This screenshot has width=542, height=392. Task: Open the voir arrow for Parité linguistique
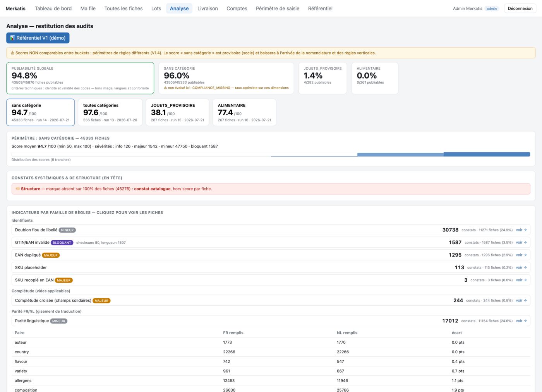(521, 321)
